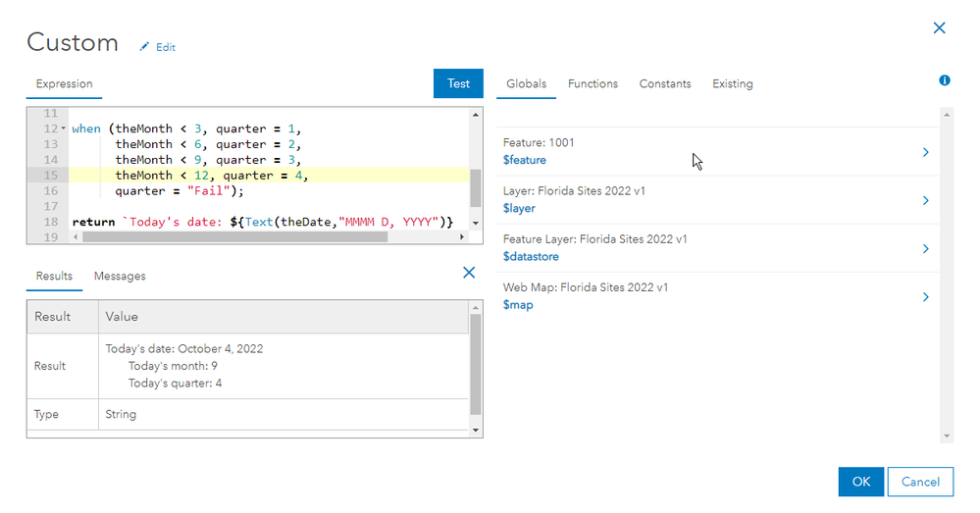This screenshot has height=513, width=980.
Task: Place cursor on code line 16
Action: click(269, 191)
